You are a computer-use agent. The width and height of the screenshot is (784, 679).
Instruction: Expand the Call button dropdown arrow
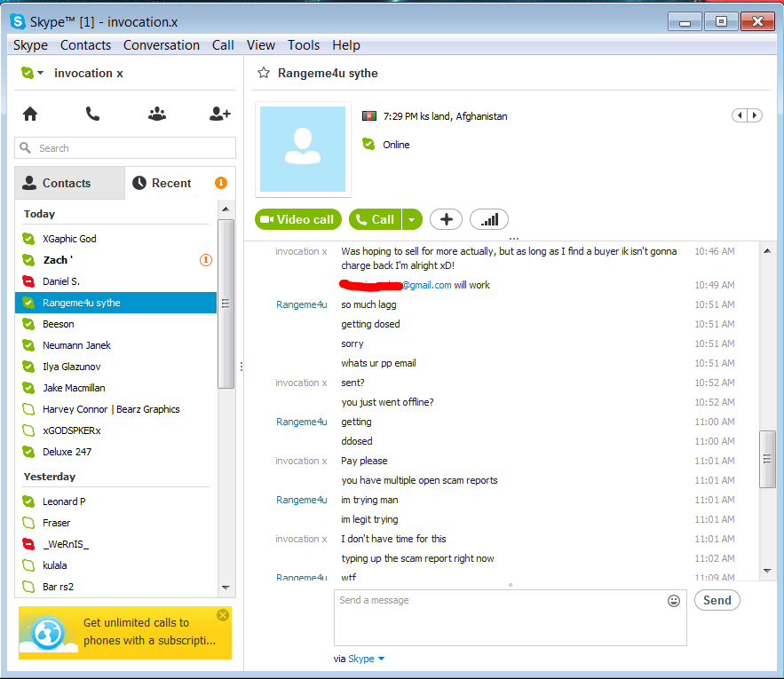tap(411, 219)
